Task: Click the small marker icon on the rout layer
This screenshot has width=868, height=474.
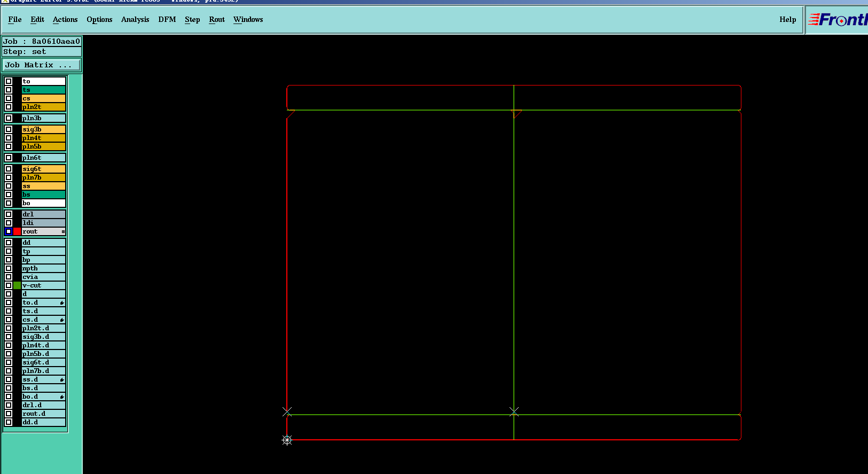Action: [x=63, y=231]
